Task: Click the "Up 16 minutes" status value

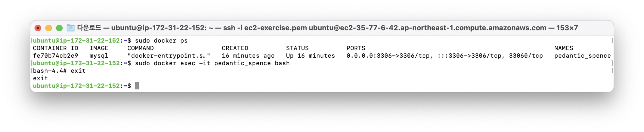Action: point(310,56)
